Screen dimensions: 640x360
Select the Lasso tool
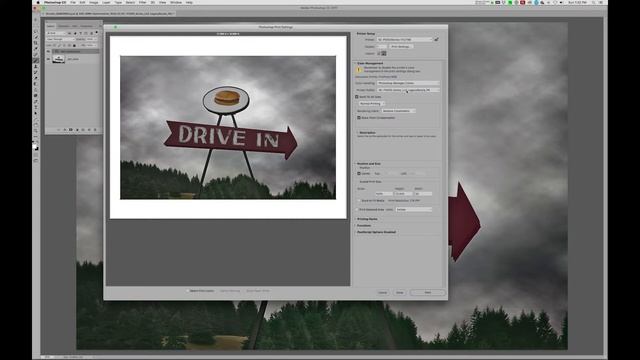(x=36, y=31)
